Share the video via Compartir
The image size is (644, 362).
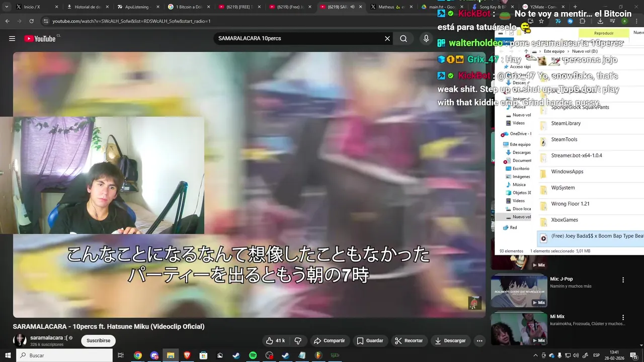click(330, 340)
